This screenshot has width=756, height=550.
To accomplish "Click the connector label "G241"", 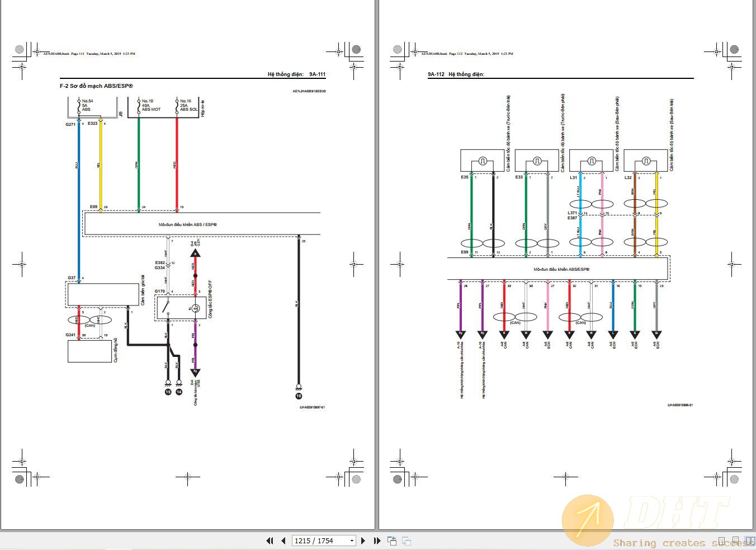I will click(70, 335).
